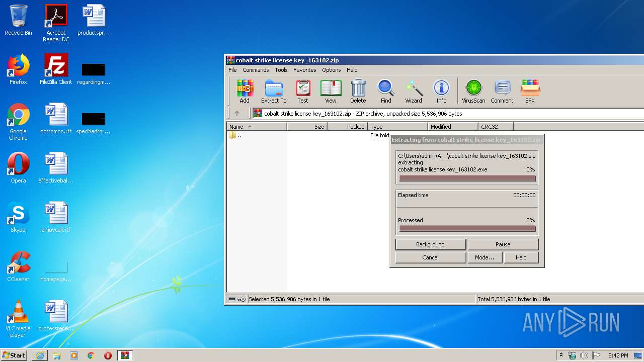Cancel the extraction
The height and width of the screenshot is (362, 644).
coord(430,257)
